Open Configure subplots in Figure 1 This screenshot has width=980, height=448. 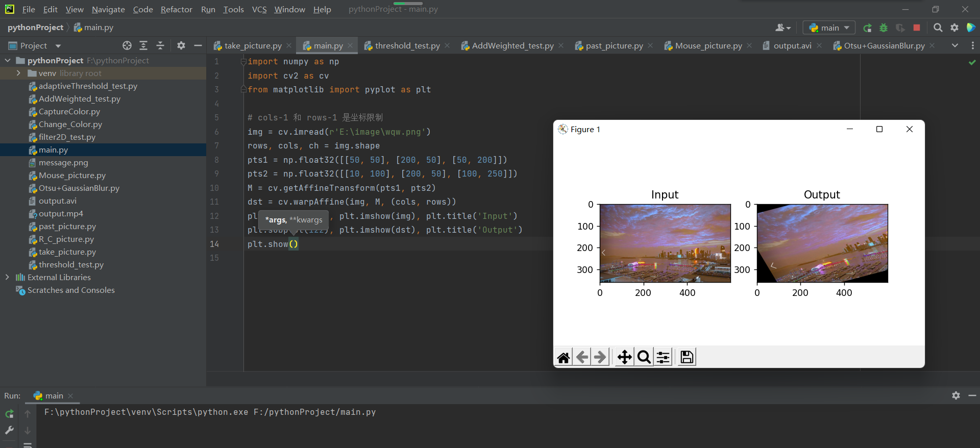pos(663,357)
